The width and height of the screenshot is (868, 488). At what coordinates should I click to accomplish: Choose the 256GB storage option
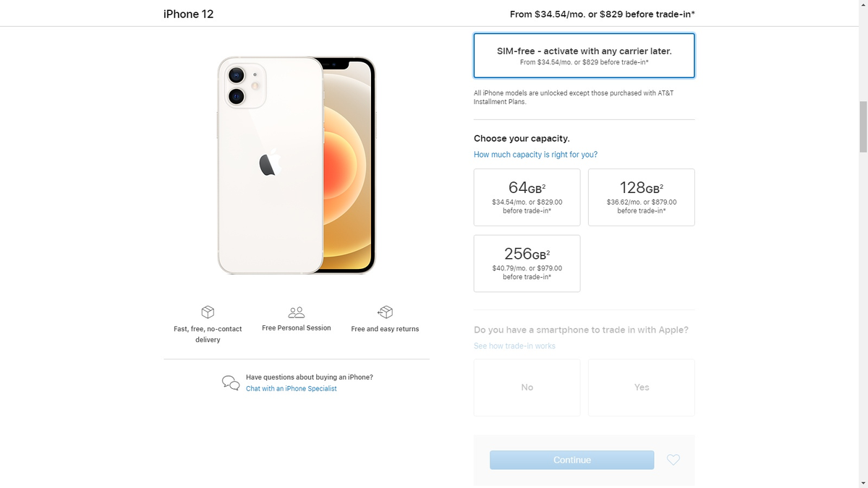[x=527, y=263]
